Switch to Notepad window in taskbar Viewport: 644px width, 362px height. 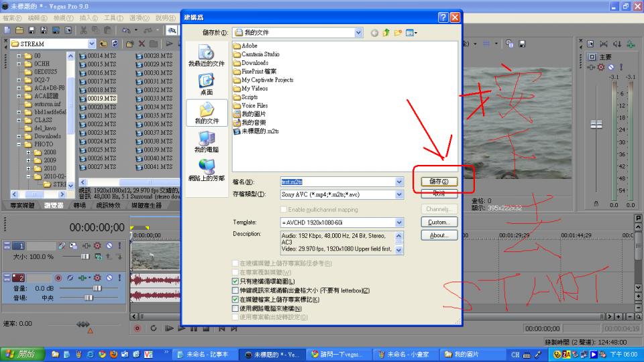tap(205, 354)
